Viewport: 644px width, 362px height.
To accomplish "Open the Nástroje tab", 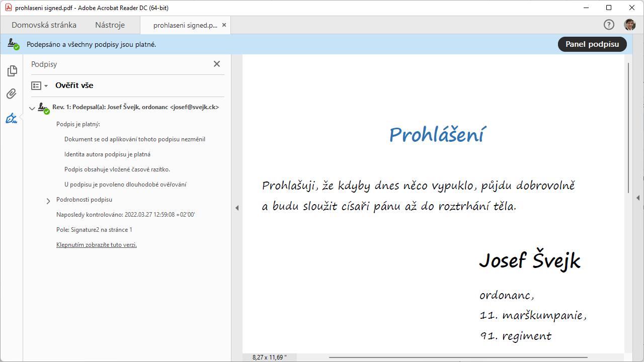I will 110,25.
